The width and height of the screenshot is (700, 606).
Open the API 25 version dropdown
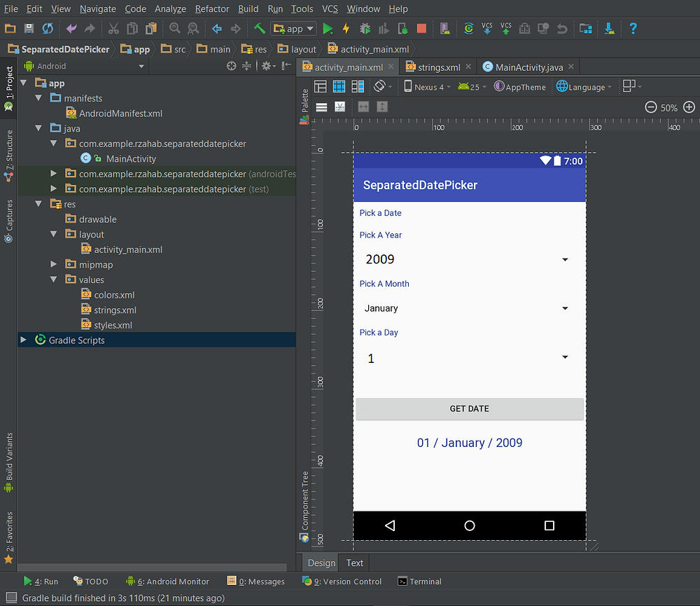[472, 87]
